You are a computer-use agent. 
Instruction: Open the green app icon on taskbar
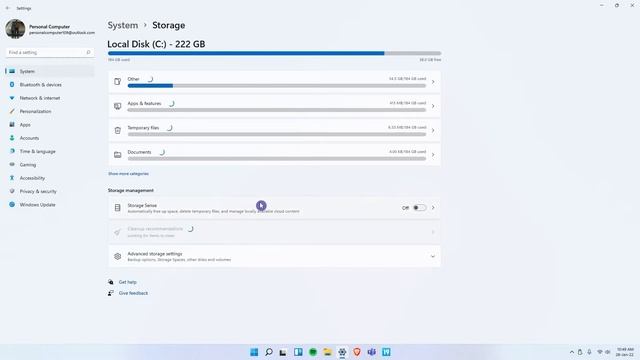[313, 352]
